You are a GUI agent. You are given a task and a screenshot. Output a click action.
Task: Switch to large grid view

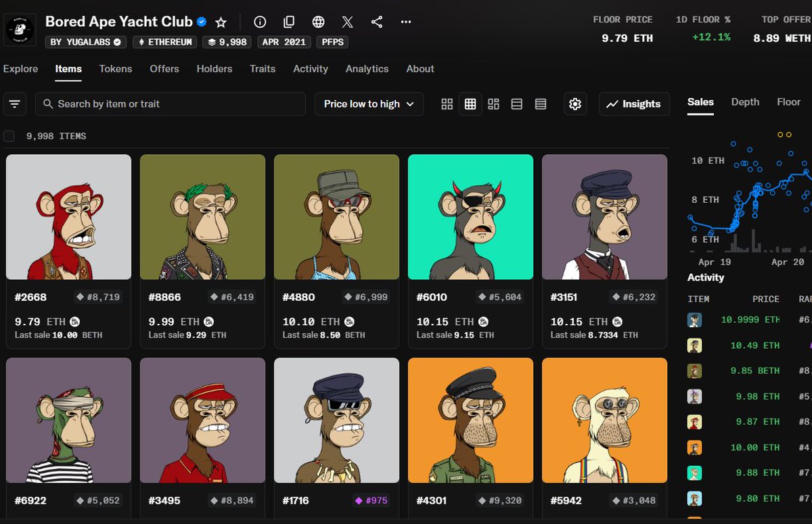point(447,104)
